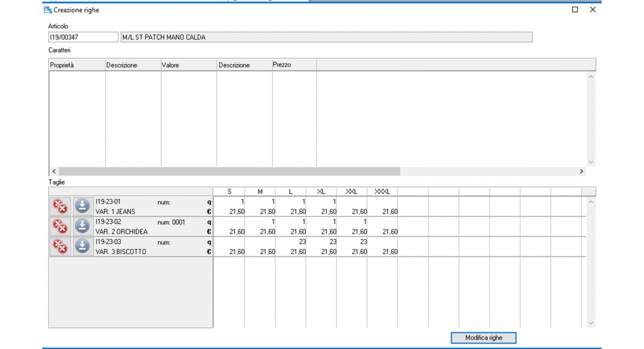This screenshot has height=349, width=644.
Task: Click the second Descrizione column header
Action: tap(245, 65)
